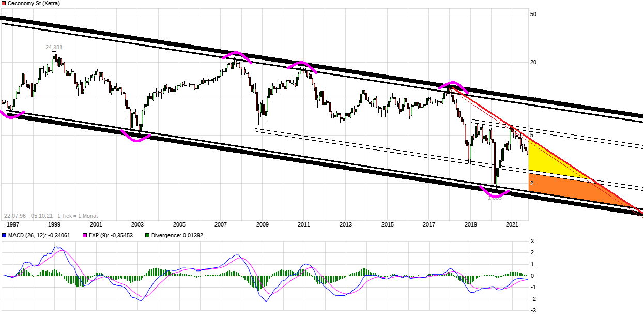
Task: Click the orange triangle target area
Action: click(x=563, y=189)
